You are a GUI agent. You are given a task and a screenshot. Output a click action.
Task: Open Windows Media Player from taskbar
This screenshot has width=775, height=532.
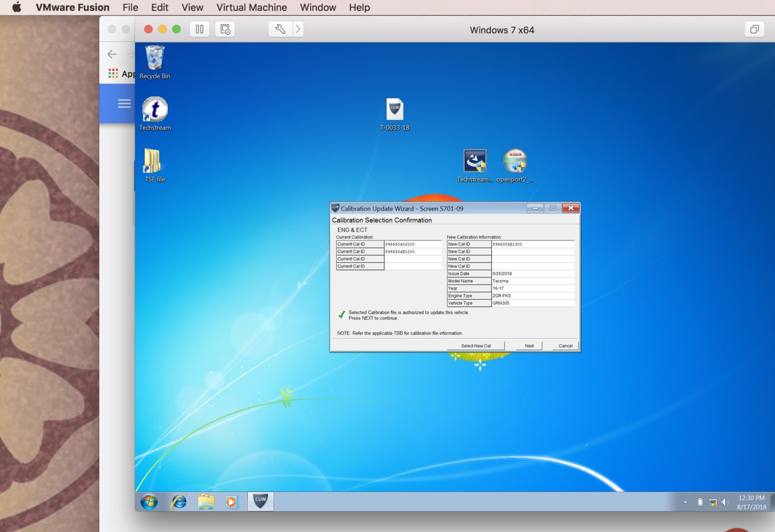coord(231,502)
